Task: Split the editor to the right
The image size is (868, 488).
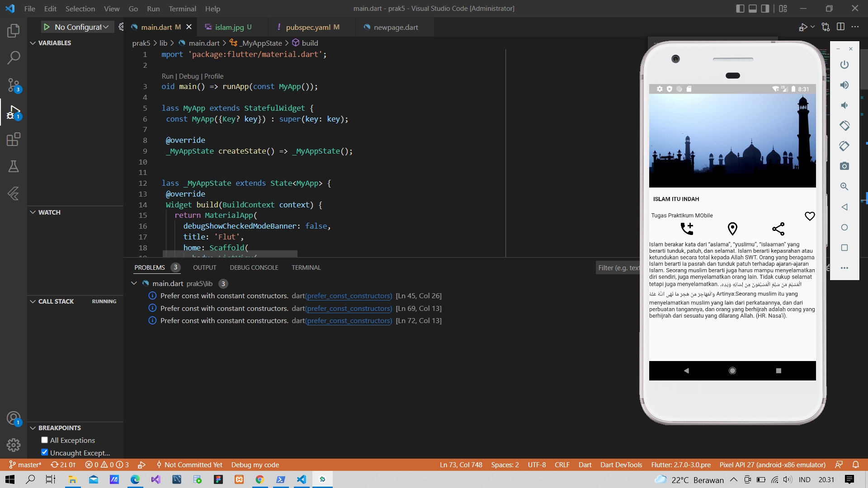Action: tap(840, 27)
